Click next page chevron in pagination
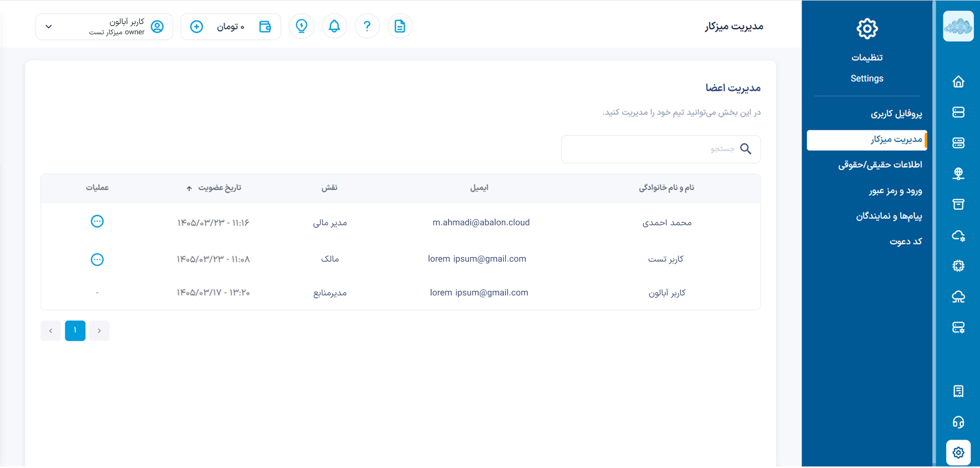Screen dimensions: 980x468 point(50,331)
